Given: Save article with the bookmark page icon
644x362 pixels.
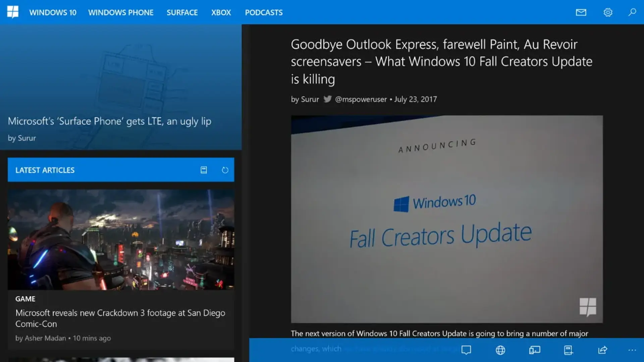Looking at the screenshot, I should coord(568,350).
